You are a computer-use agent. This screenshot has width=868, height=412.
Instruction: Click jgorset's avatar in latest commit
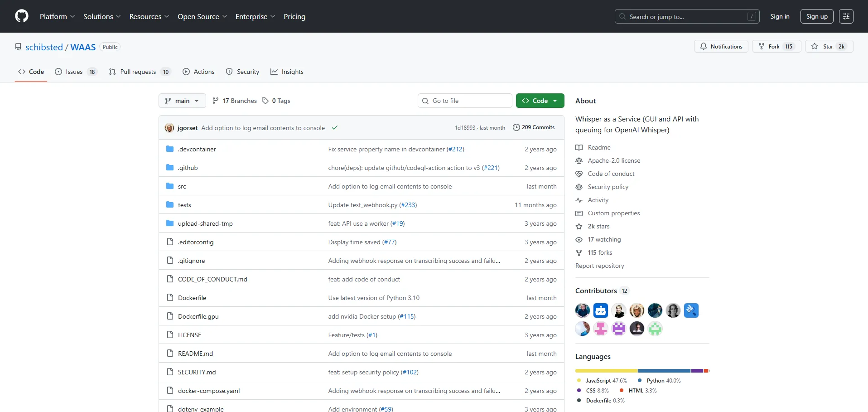pyautogui.click(x=169, y=128)
